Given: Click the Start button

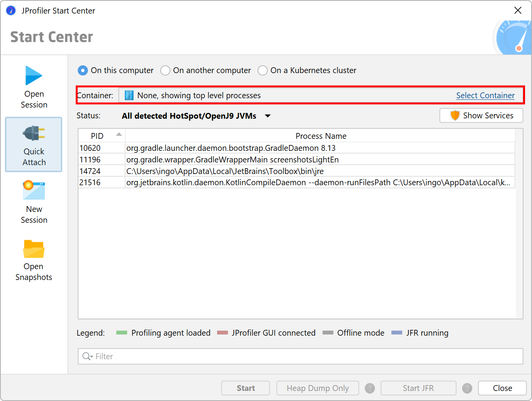Looking at the screenshot, I should [246, 388].
